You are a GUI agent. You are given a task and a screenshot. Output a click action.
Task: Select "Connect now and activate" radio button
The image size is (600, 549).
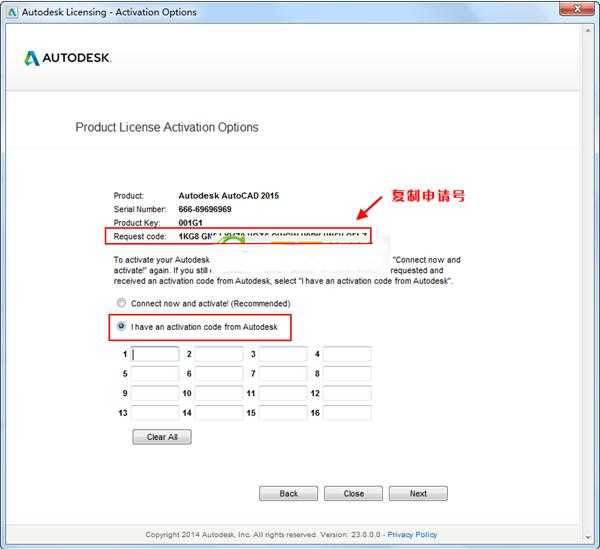(121, 303)
